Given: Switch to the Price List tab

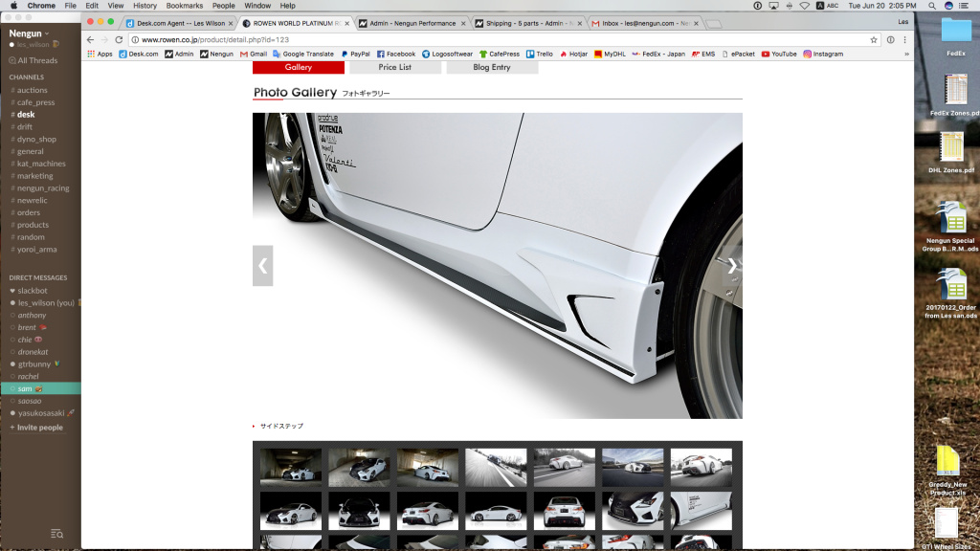Looking at the screenshot, I should pyautogui.click(x=394, y=67).
